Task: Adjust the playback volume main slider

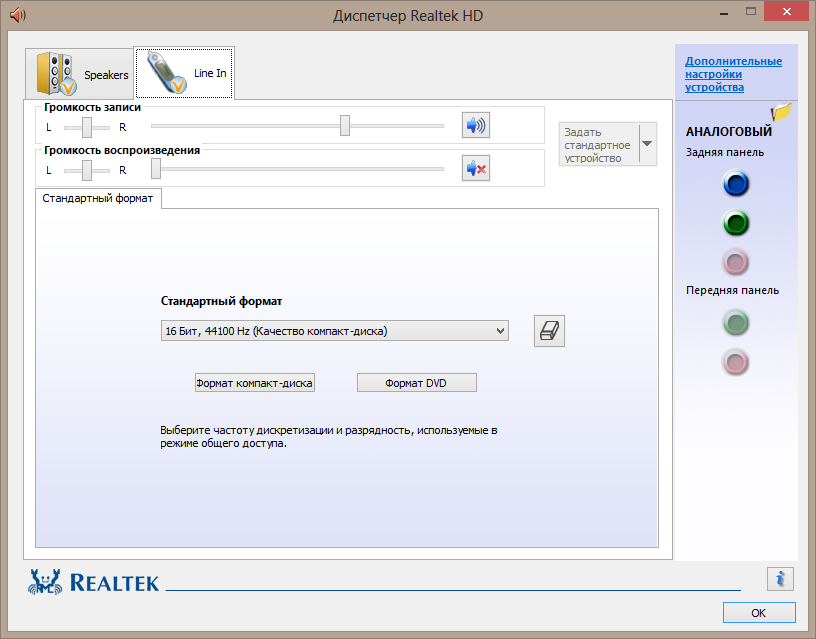Action: click(156, 168)
